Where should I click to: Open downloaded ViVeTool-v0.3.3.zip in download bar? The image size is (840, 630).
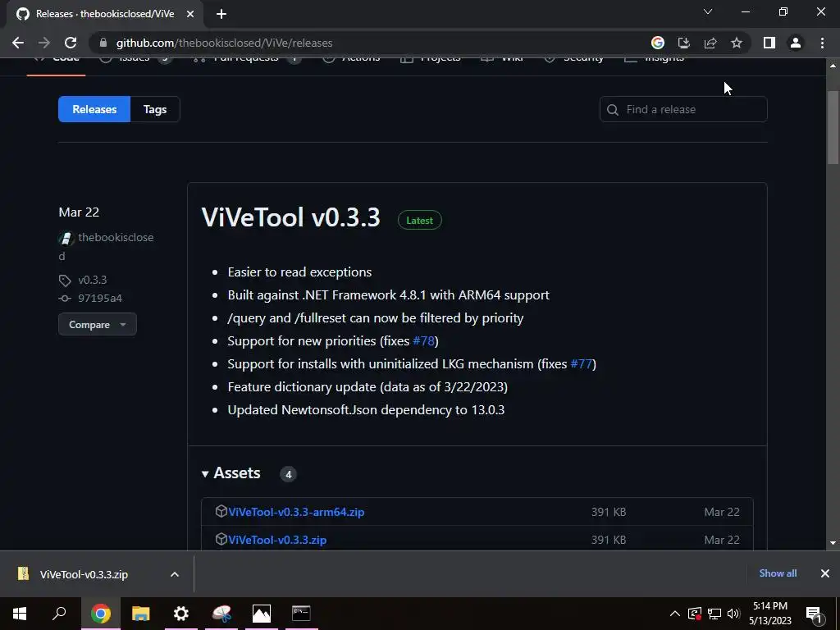pyautogui.click(x=84, y=574)
